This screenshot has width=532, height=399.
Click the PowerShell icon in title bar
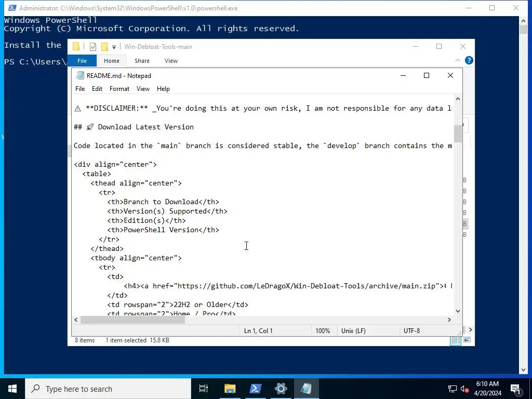coord(12,8)
